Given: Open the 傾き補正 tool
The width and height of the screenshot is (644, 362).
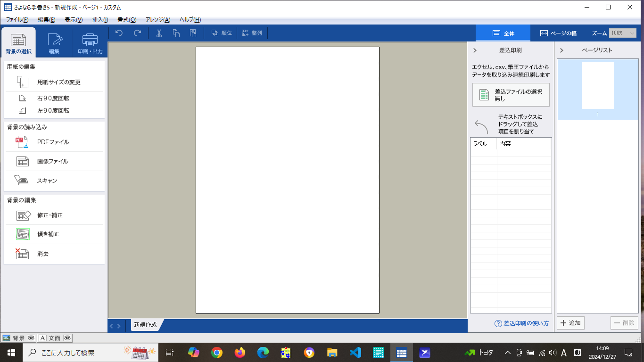Looking at the screenshot, I should click(x=54, y=234).
